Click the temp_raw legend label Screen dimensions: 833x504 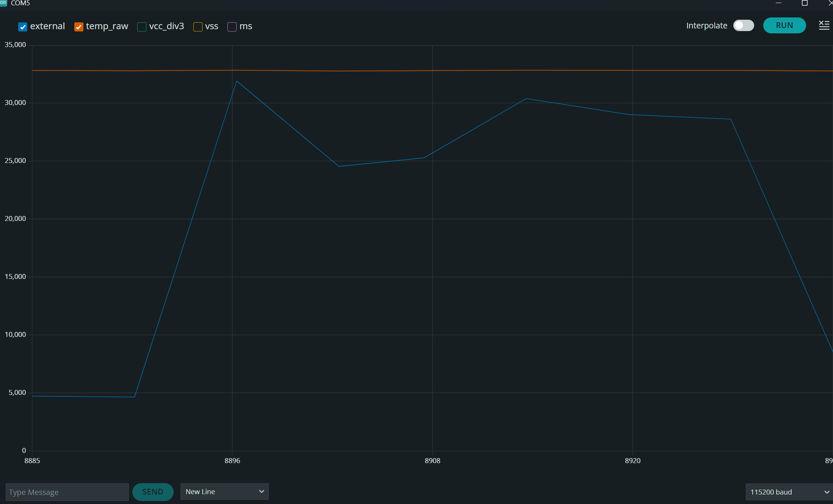[x=107, y=26]
